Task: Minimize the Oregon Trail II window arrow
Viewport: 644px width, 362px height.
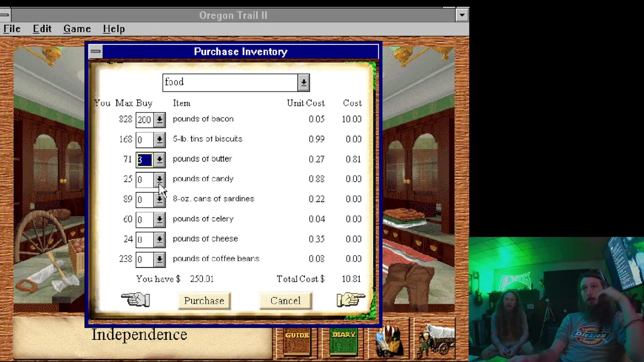Action: click(462, 15)
